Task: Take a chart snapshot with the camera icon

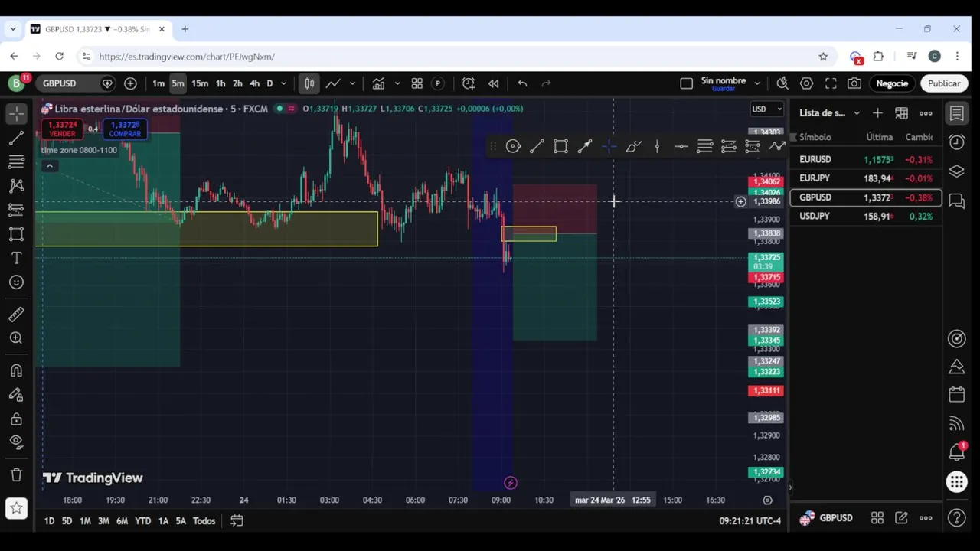Action: [x=854, y=83]
